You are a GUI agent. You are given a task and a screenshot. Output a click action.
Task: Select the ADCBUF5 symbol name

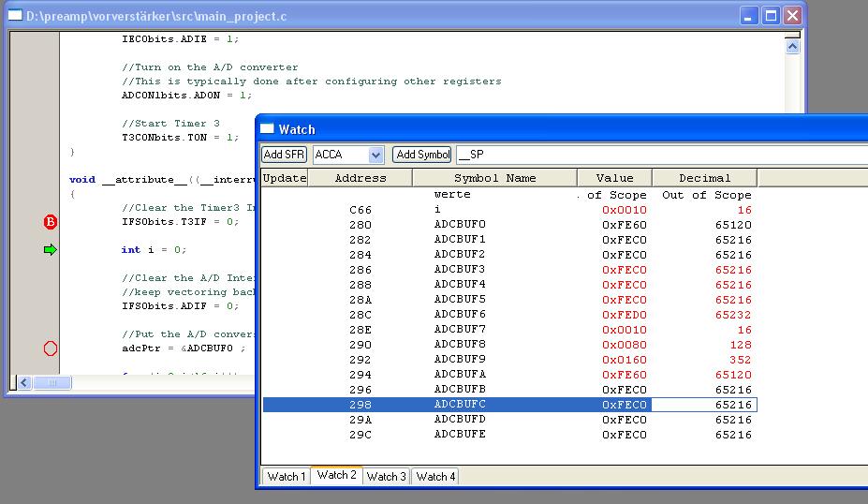point(460,299)
